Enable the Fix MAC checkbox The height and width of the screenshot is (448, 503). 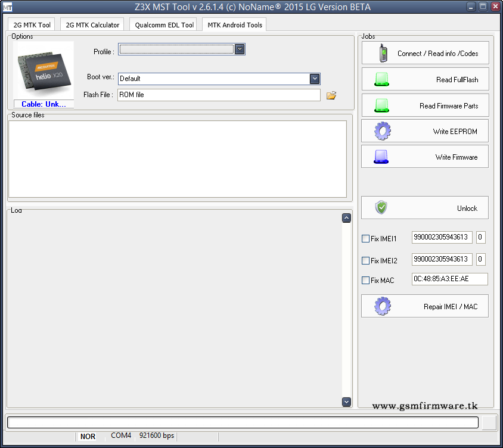[x=365, y=280]
